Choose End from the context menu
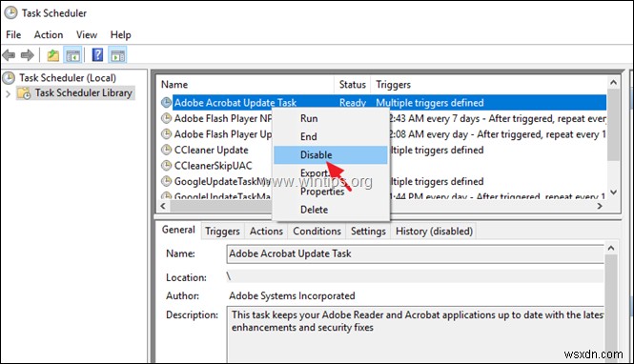634x364 pixels. [x=330, y=136]
